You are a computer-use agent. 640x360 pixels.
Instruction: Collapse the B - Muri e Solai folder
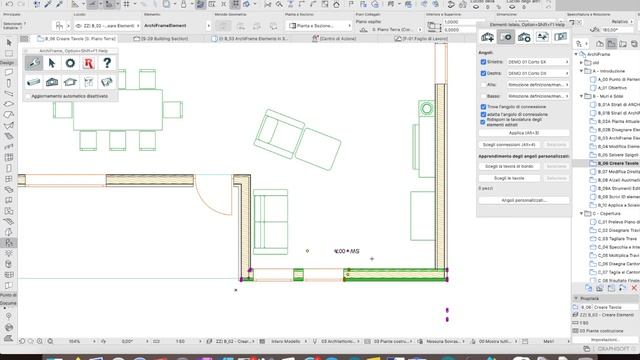[x=581, y=96]
